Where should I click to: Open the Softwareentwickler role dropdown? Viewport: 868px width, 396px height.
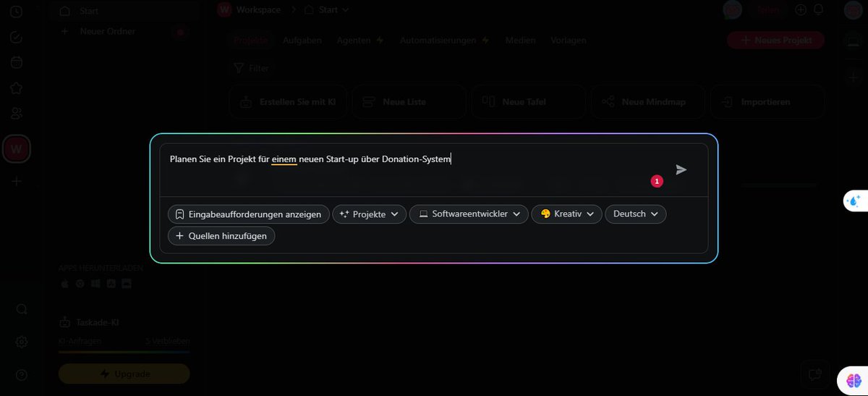pyautogui.click(x=469, y=214)
